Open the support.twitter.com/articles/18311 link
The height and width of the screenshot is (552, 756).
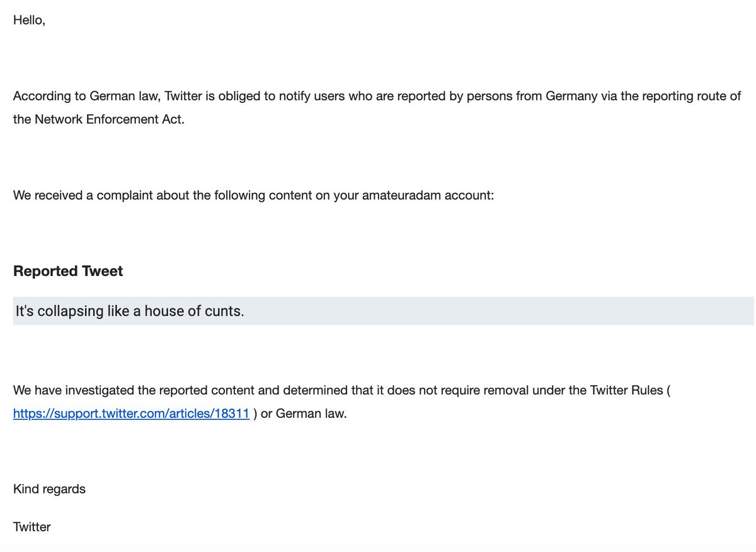(x=131, y=415)
